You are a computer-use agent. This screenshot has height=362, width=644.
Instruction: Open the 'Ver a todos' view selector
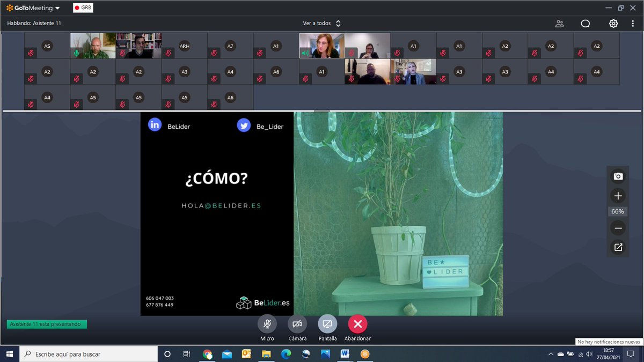pyautogui.click(x=322, y=24)
